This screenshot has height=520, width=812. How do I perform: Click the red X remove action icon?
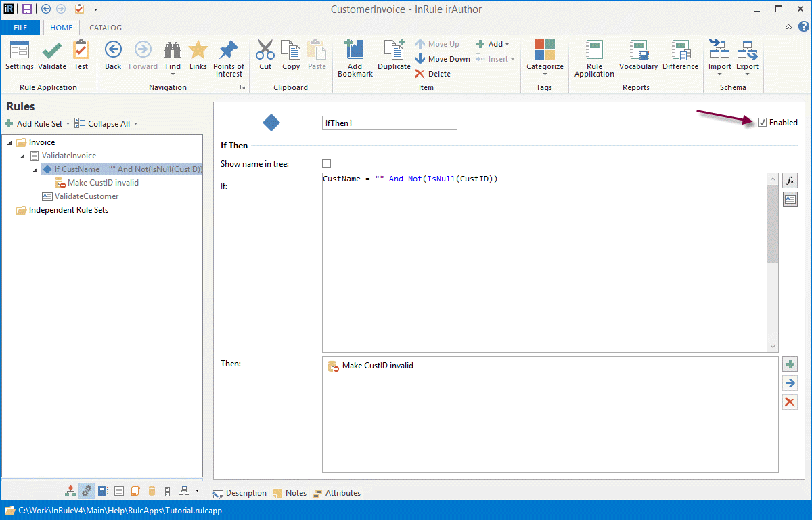click(790, 402)
